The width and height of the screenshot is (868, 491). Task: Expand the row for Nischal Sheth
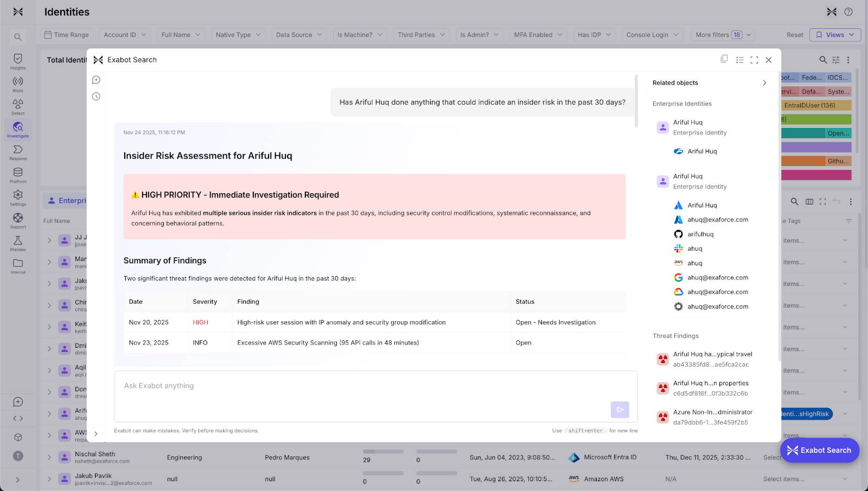coord(49,457)
